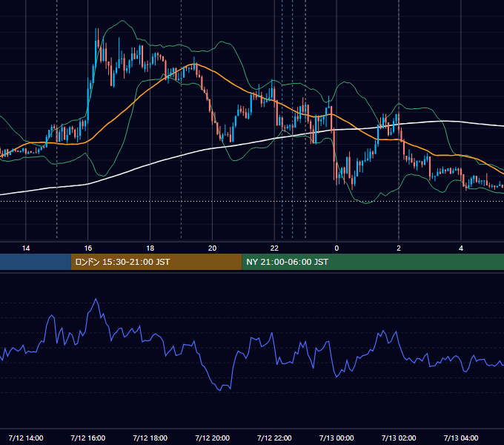Click hour label 14 on price chart axis
504x445 pixels.
[x=26, y=248]
